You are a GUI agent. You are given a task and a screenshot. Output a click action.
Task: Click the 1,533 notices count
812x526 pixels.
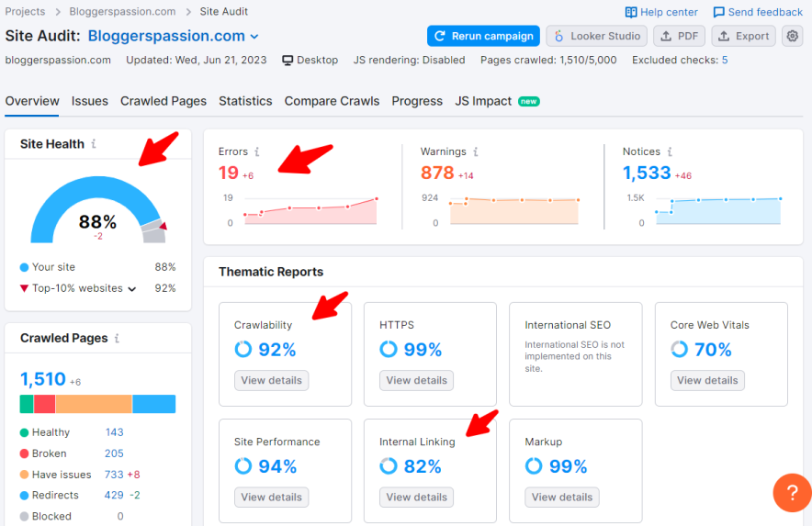(x=647, y=173)
